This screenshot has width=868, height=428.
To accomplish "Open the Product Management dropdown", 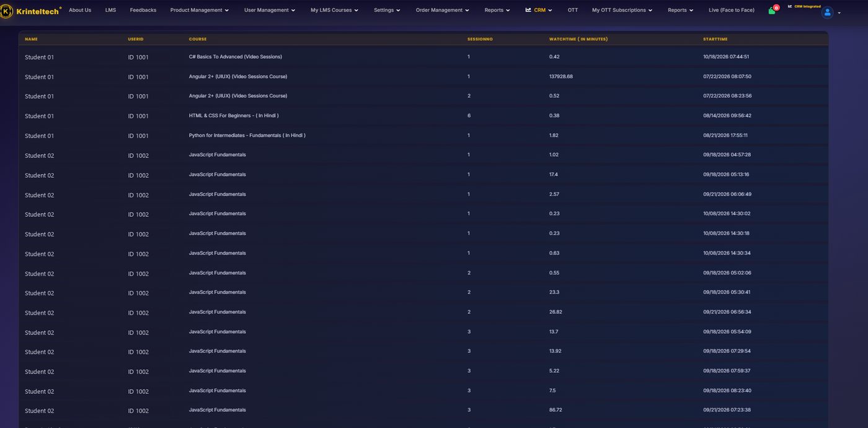I will pos(200,11).
